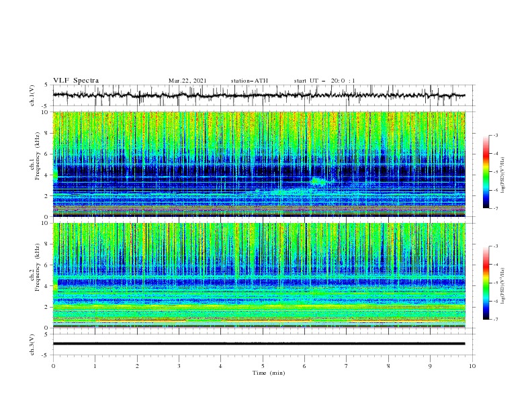Click time axis tick label '3'
Viewport: 532px width, 411px height.
pyautogui.click(x=179, y=366)
